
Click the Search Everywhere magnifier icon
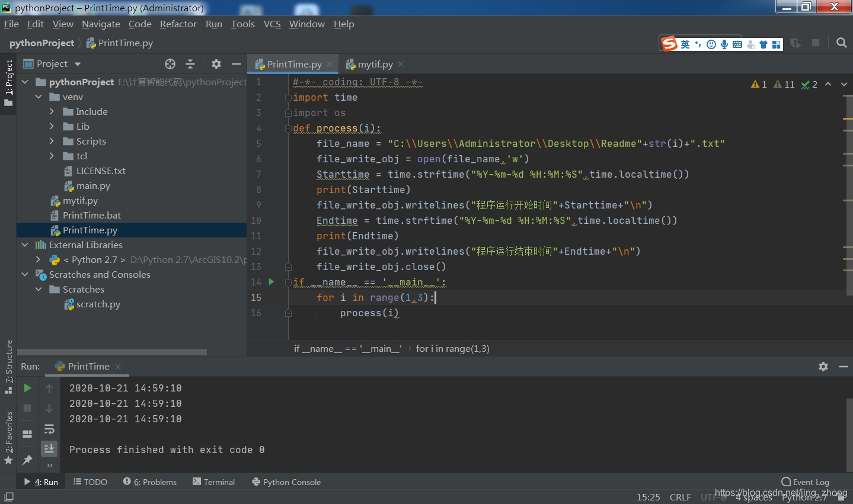coord(841,43)
